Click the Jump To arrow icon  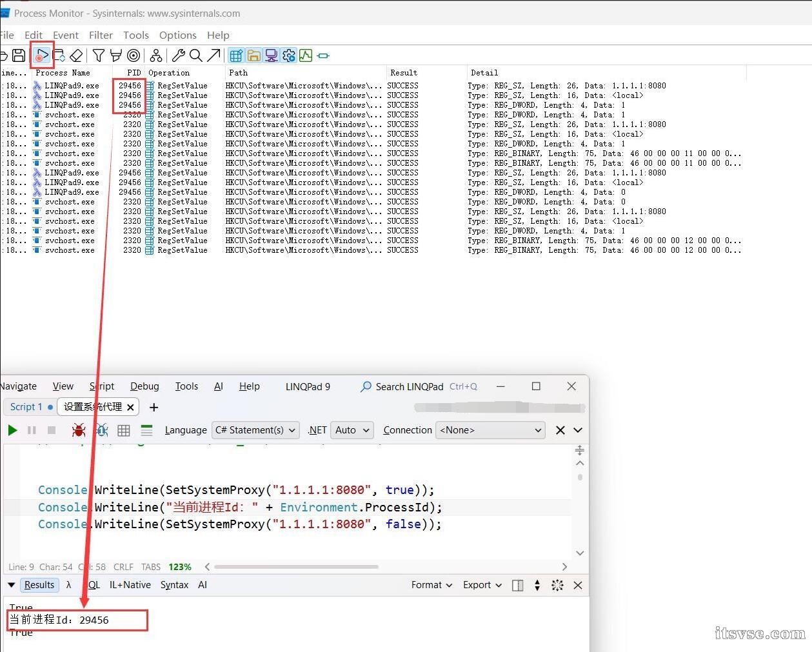(213, 55)
